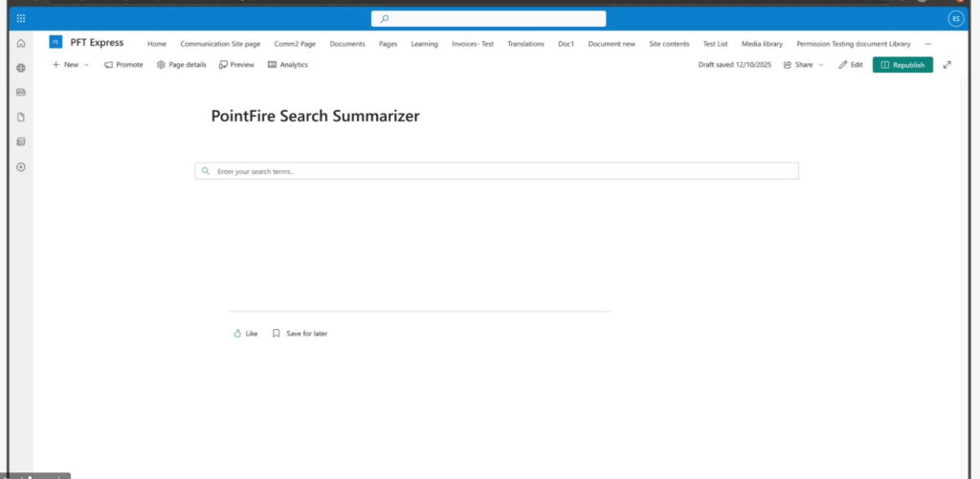Click the PFT Express site logo
The image size is (980, 479).
coord(56,42)
